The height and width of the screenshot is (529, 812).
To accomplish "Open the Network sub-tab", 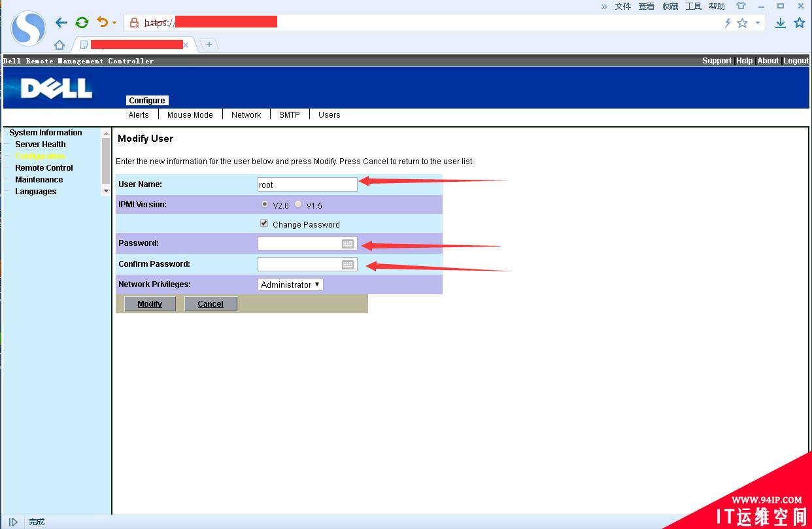I will click(246, 115).
